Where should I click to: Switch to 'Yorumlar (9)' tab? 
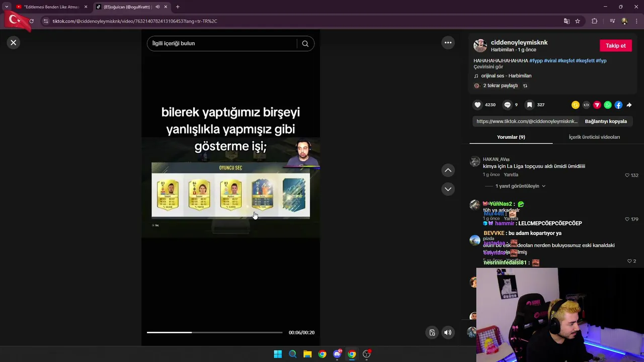pyautogui.click(x=511, y=137)
